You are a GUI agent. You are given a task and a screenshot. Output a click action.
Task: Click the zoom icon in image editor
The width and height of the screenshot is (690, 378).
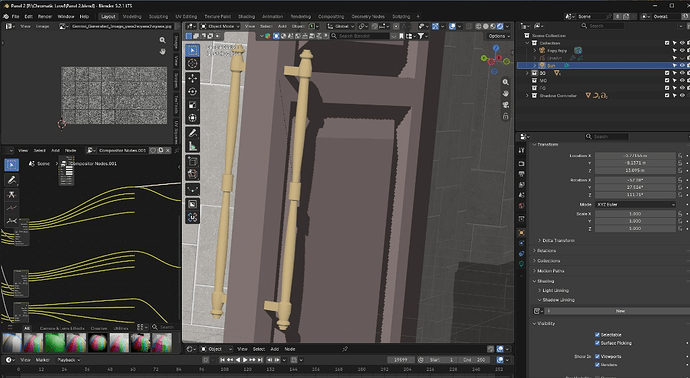[x=162, y=40]
